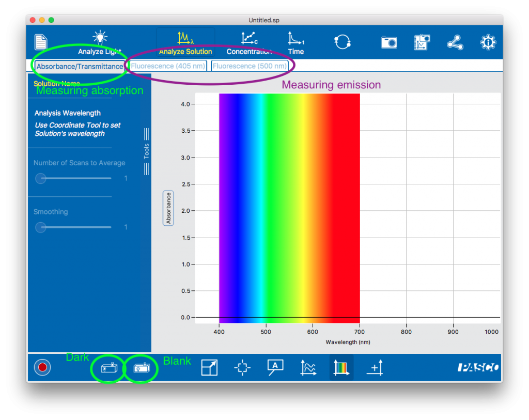529x420 pixels.
Task: Click the Blank calibration reference icon
Action: [141, 368]
